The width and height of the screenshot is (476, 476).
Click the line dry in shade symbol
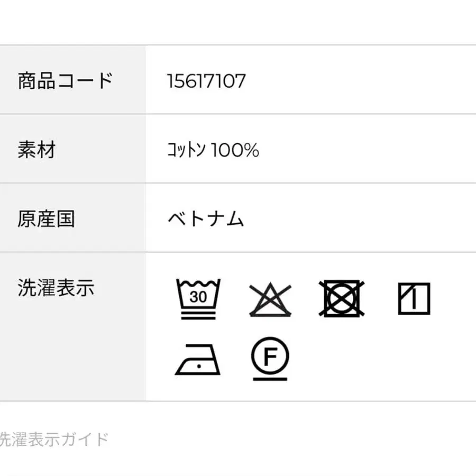click(414, 299)
